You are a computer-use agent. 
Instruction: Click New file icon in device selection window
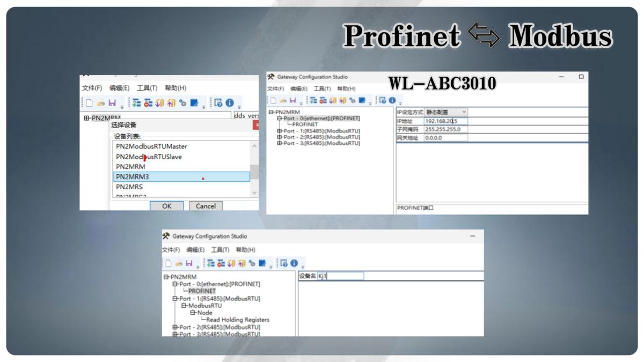[x=90, y=103]
